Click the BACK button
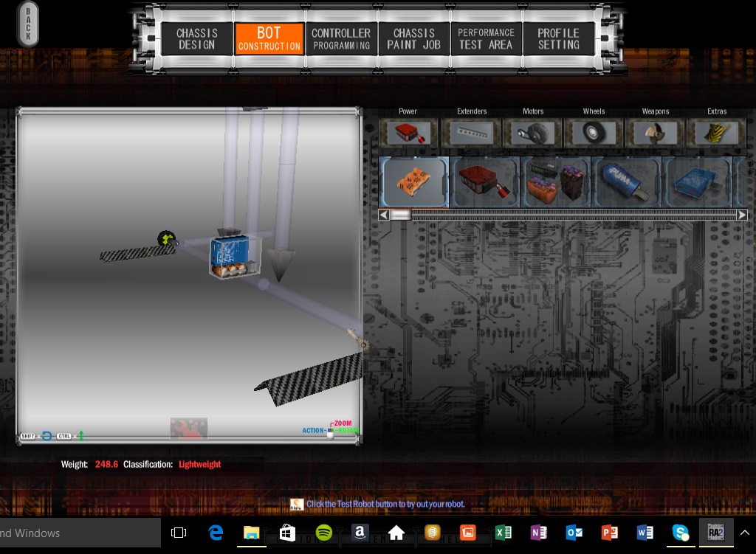Viewport: 756px width, 554px height. click(x=28, y=24)
